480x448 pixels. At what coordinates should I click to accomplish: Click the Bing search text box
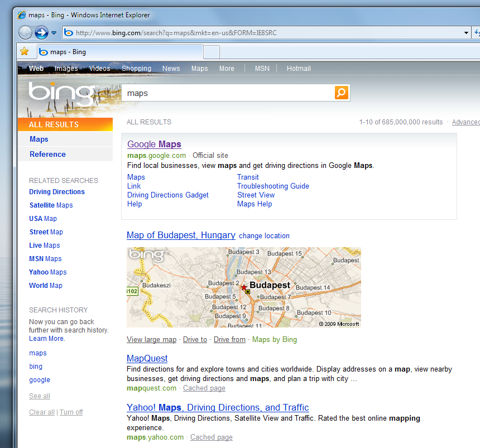coord(228,93)
